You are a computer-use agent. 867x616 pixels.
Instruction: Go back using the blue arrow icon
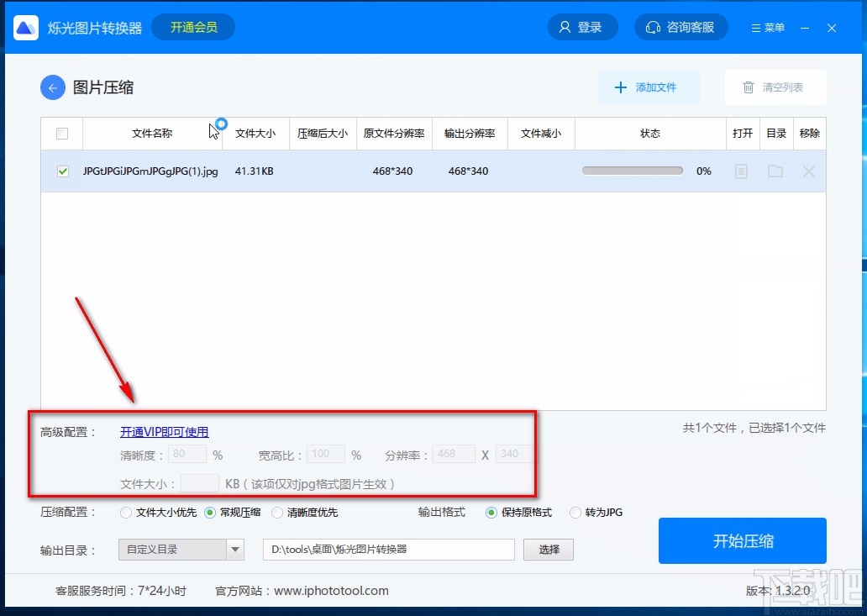point(52,87)
